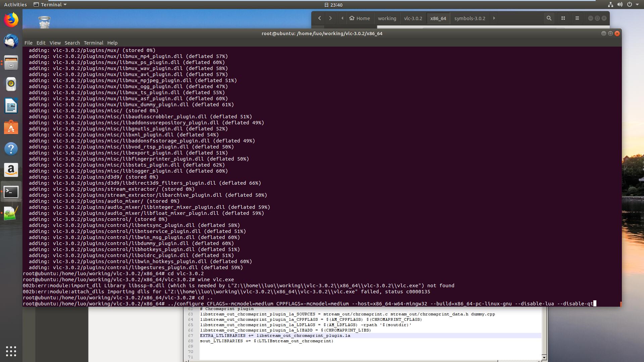Viewport: 644px width, 362px height.
Task: Show Applications grid button
Action: pos(11,351)
